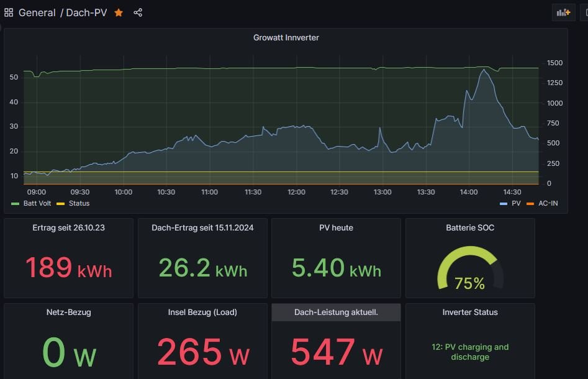
Task: Open the Dach-Leistung aktuell. panel menu
Action: coord(336,313)
